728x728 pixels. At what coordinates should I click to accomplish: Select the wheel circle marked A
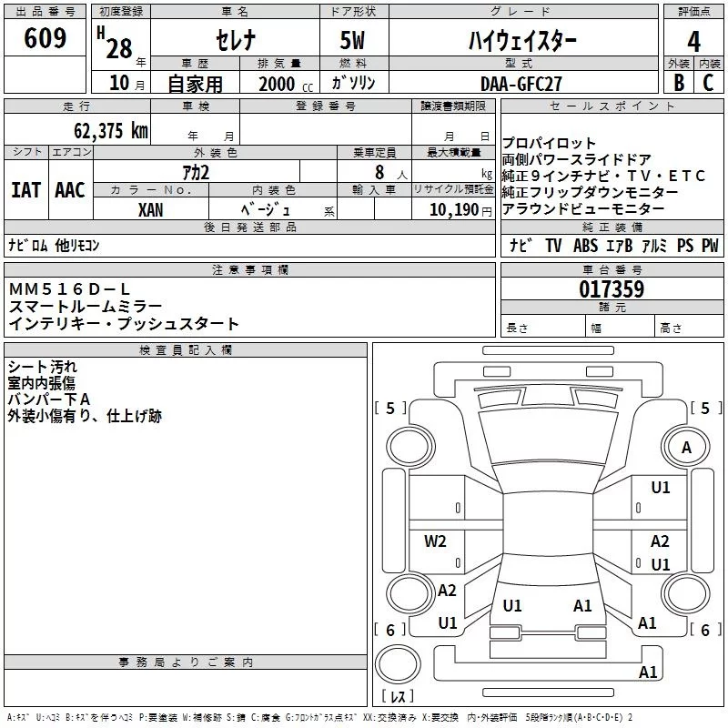coord(686,447)
